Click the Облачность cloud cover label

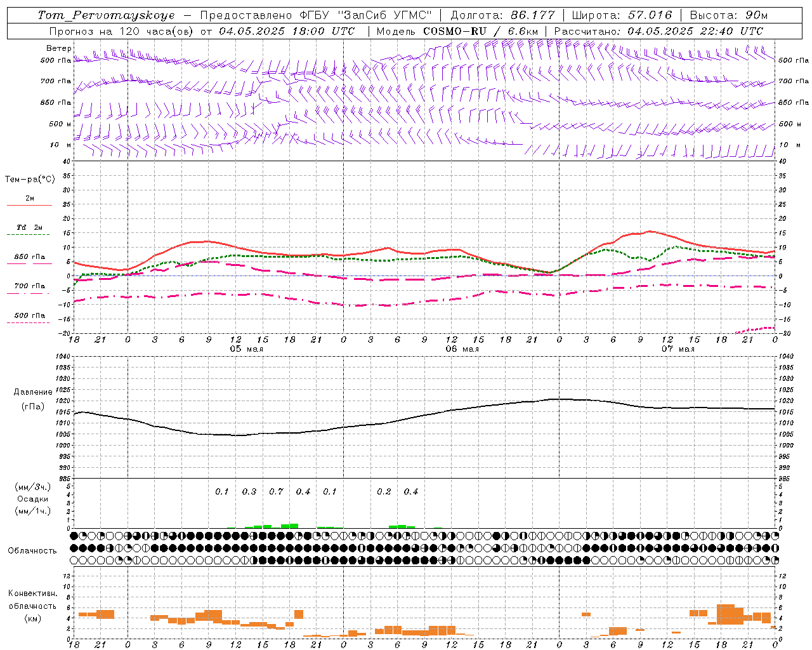point(32,551)
